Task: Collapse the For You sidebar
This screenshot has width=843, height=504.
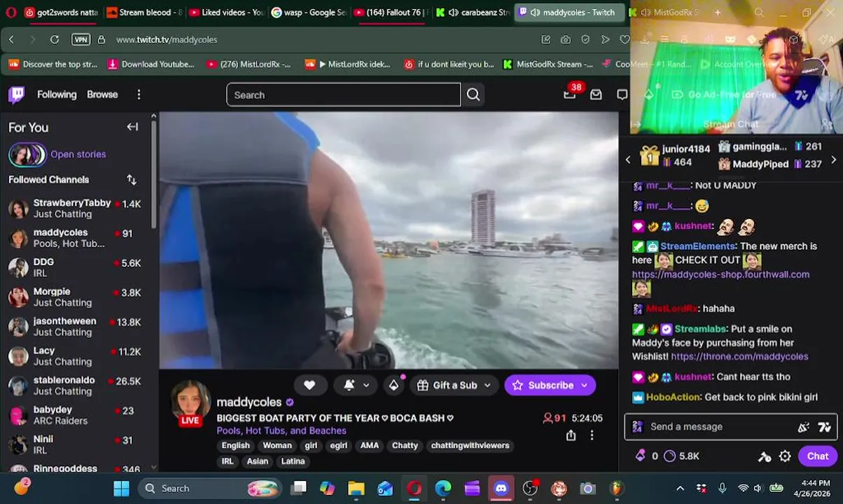Action: click(132, 127)
